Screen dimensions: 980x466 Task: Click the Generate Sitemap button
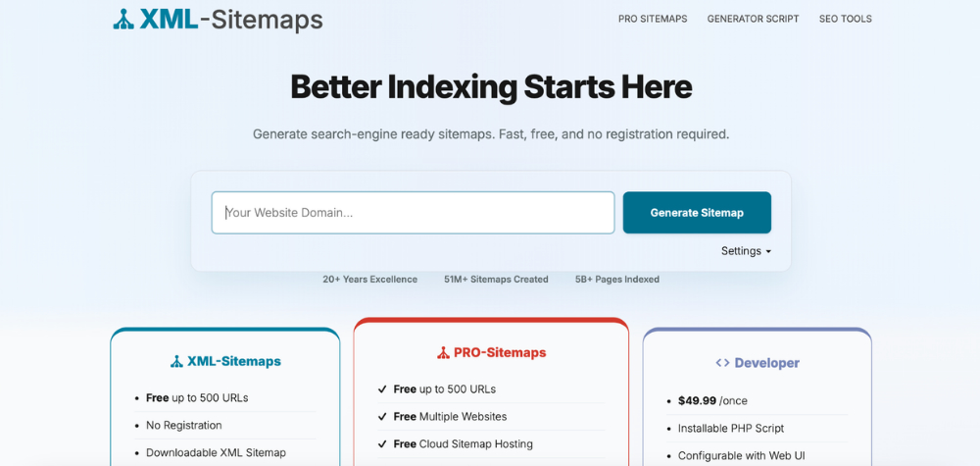coord(697,213)
